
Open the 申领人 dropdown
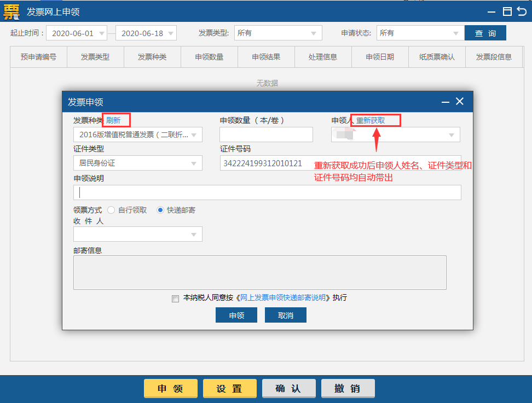396,135
